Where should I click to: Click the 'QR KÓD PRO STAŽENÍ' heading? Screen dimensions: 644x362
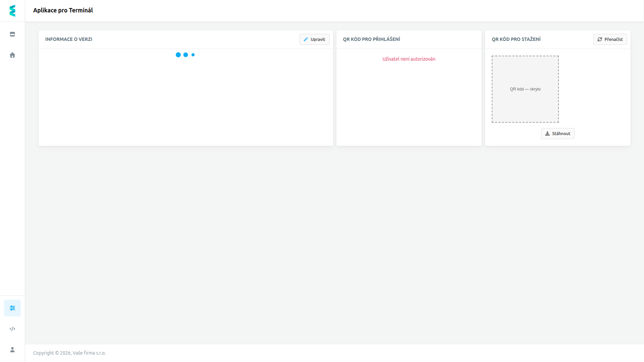click(x=516, y=39)
